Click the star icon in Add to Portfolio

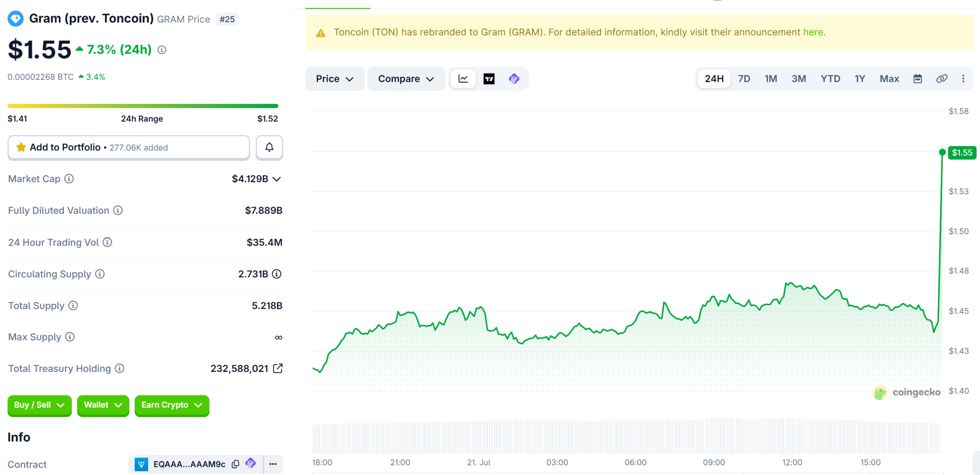21,147
